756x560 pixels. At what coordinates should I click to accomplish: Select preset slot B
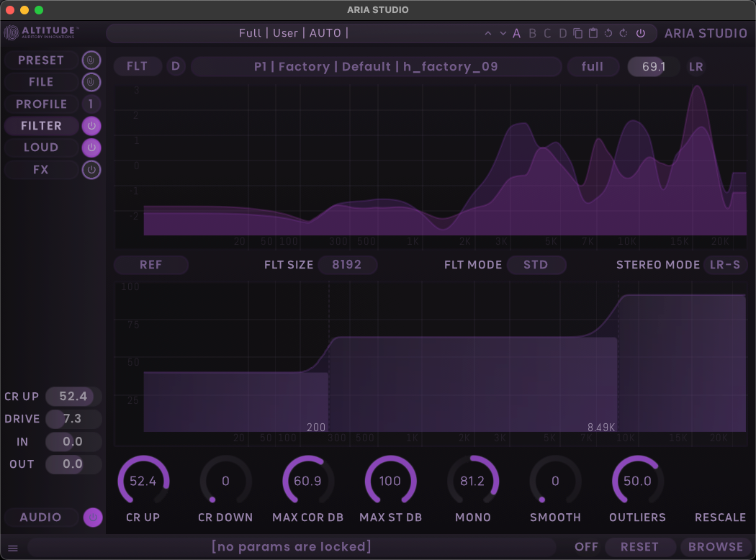533,33
